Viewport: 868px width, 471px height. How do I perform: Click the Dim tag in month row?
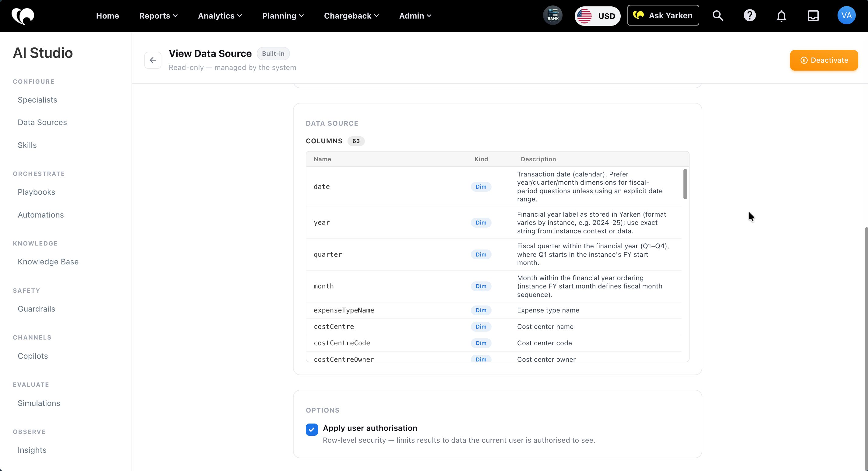481,286
